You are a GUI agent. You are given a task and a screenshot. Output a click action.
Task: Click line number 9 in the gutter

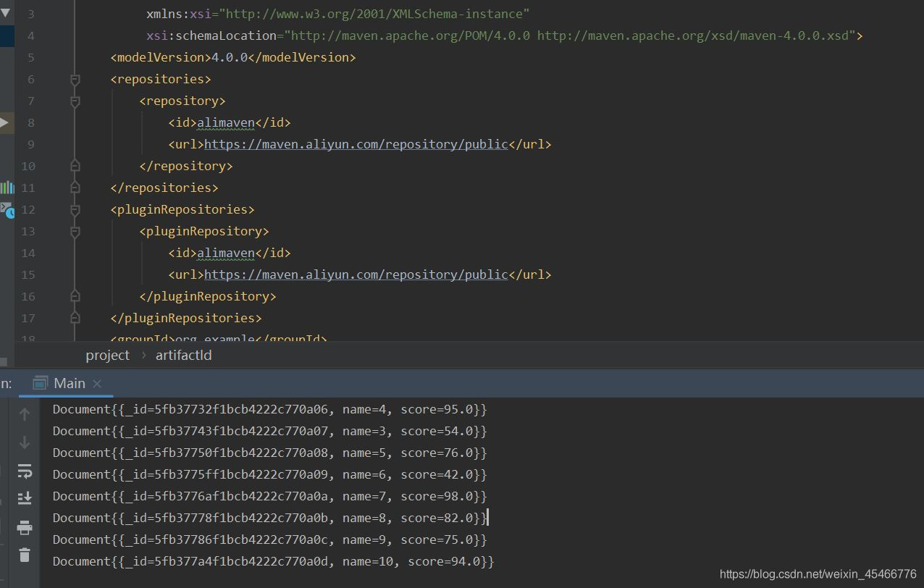click(x=31, y=144)
